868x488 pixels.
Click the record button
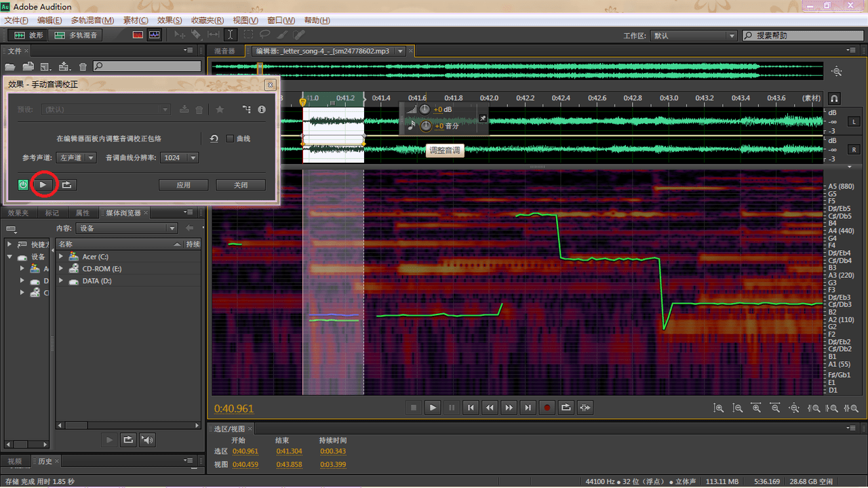pyautogui.click(x=547, y=407)
